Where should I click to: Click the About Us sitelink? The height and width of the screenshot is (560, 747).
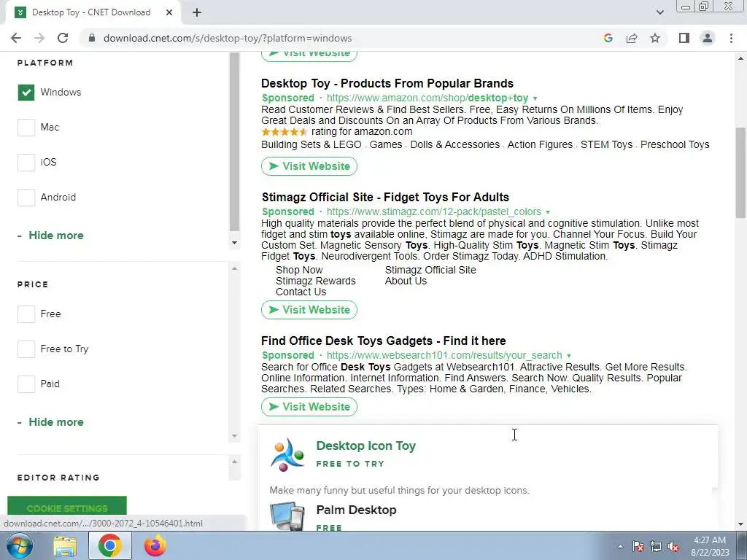[x=406, y=281]
